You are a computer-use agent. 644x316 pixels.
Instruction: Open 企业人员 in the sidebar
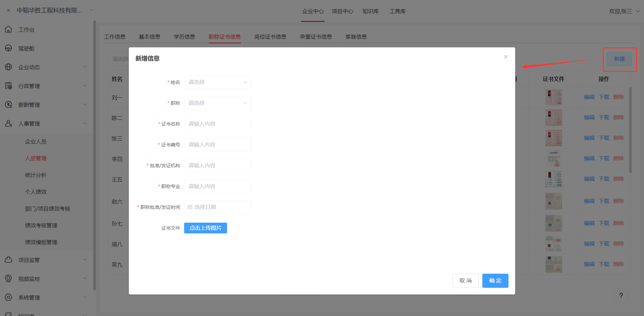coord(36,142)
